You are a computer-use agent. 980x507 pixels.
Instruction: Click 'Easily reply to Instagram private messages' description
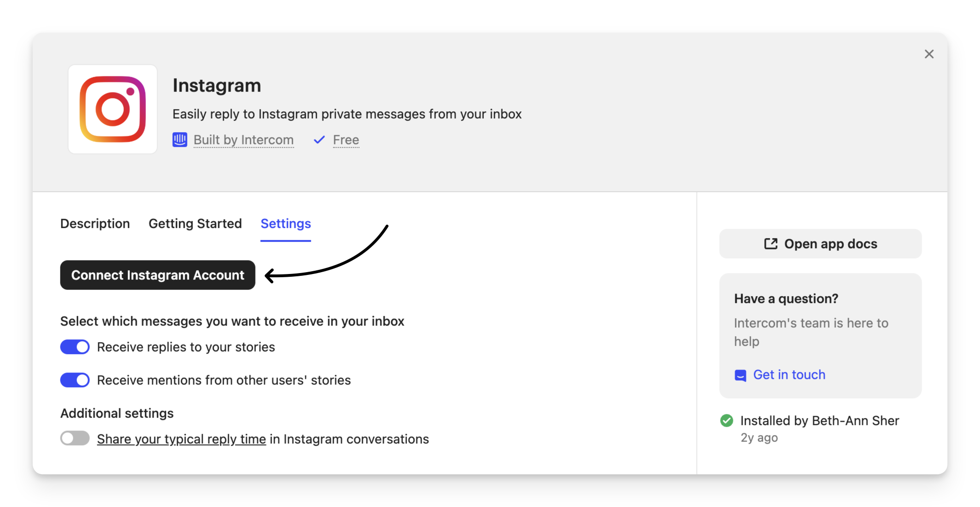pyautogui.click(x=347, y=114)
